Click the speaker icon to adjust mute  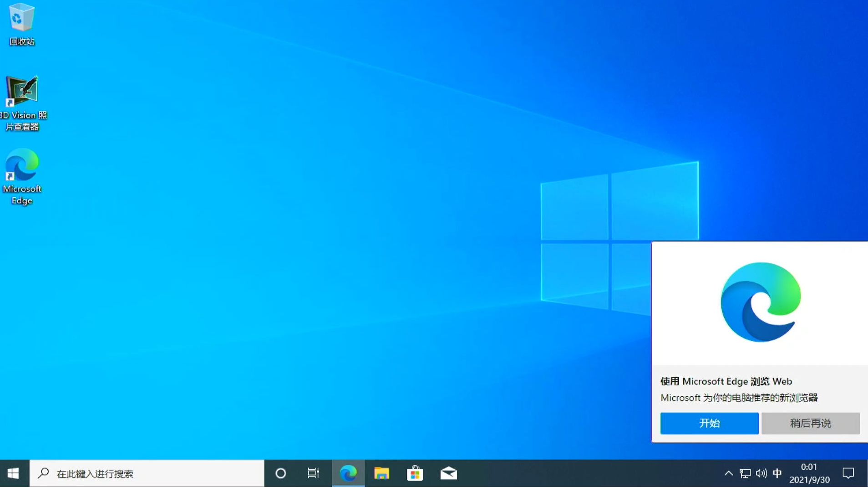coord(761,473)
